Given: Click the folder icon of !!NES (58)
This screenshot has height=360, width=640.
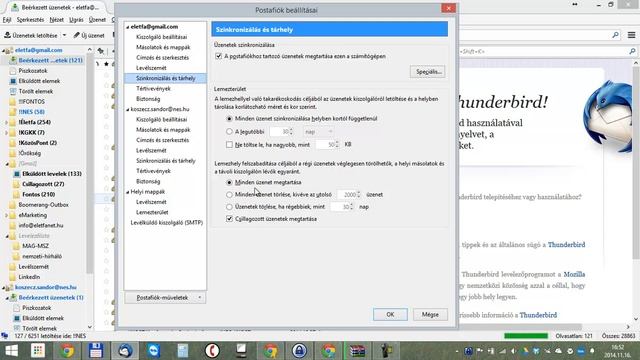Looking at the screenshot, I should [13, 112].
